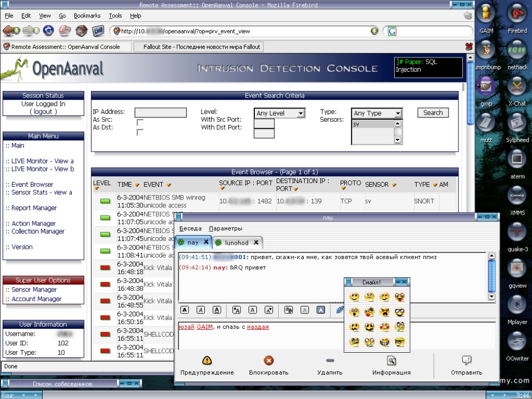Viewport: 532px width, 399px height.
Task: Sort events by SOURCE IP arrow
Action: [x=222, y=189]
